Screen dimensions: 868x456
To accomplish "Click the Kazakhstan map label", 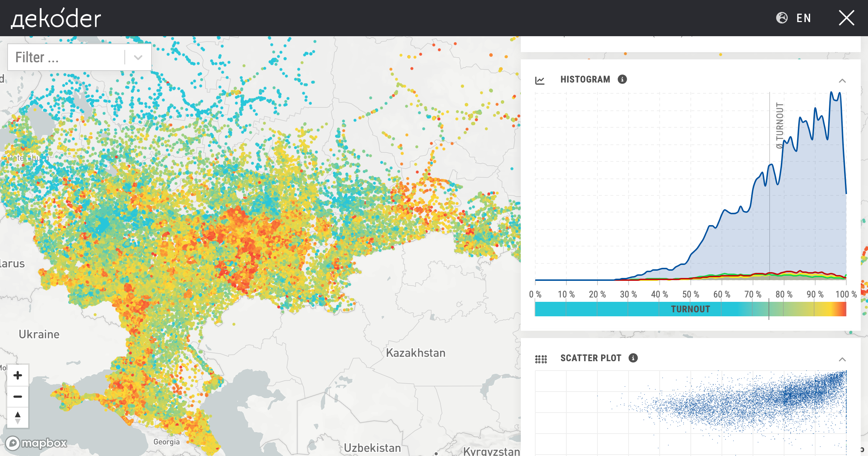I will point(416,352).
